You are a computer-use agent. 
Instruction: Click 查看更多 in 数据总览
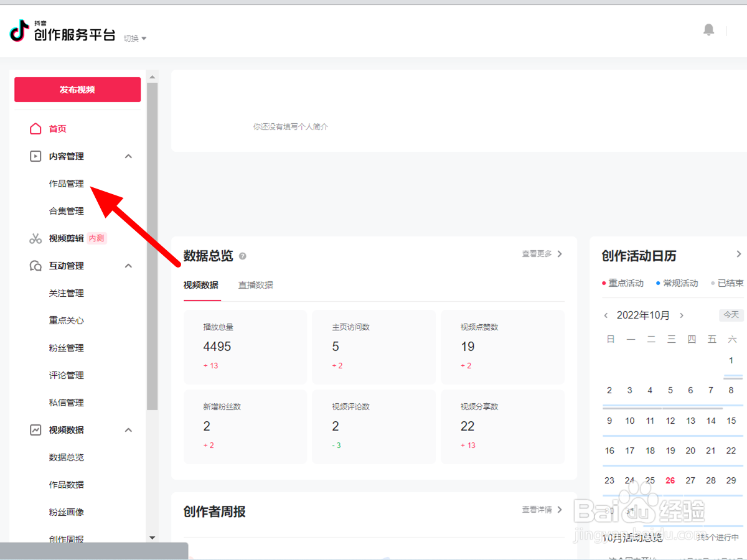(x=542, y=254)
